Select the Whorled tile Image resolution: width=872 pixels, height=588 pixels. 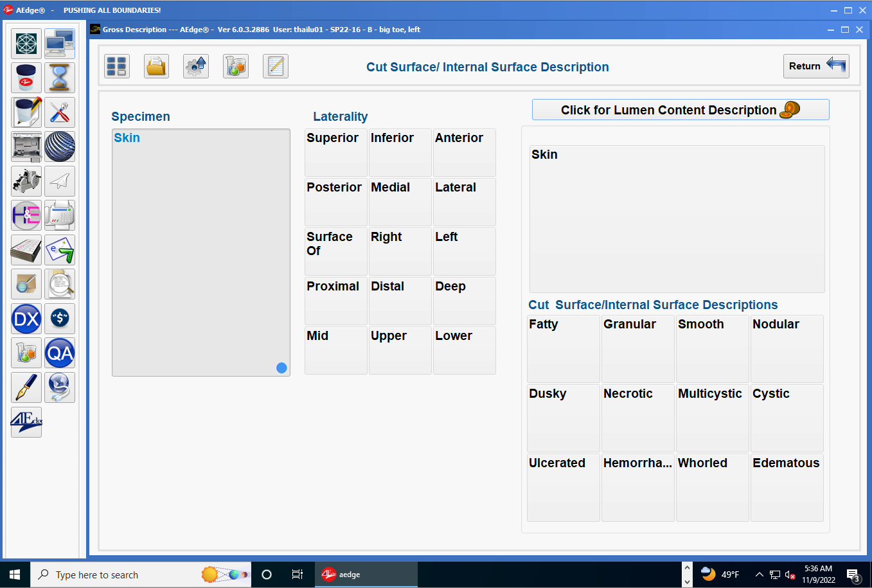click(713, 488)
